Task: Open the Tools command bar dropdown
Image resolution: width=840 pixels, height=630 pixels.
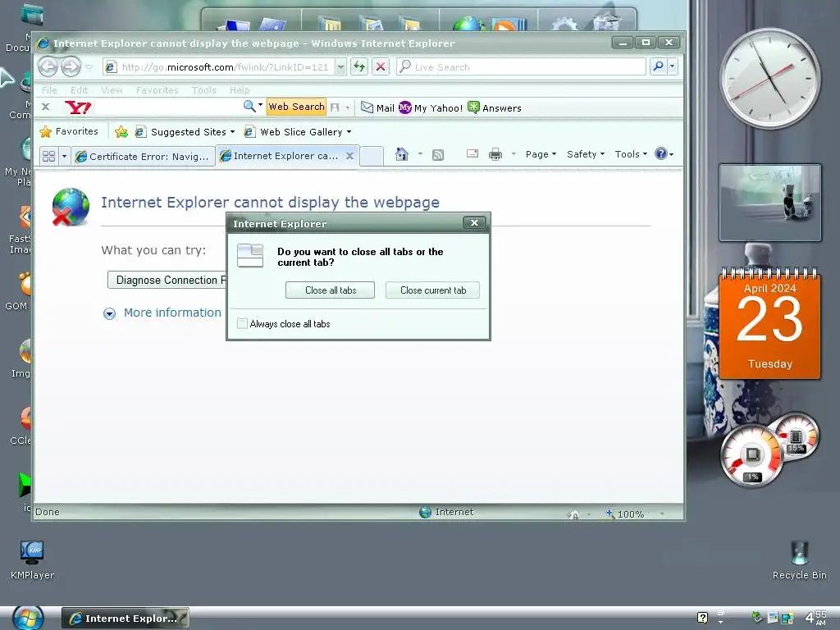Action: tap(631, 154)
